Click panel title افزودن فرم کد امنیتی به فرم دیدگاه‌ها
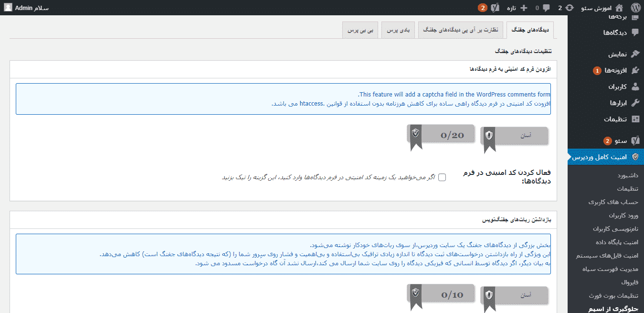 [x=510, y=69]
